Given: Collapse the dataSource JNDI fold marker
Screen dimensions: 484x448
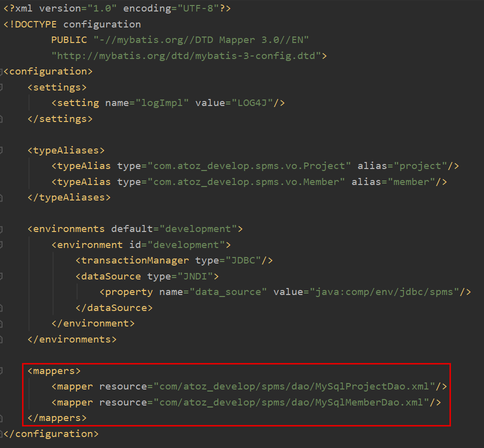Looking at the screenshot, I should pyautogui.click(x=1, y=276).
